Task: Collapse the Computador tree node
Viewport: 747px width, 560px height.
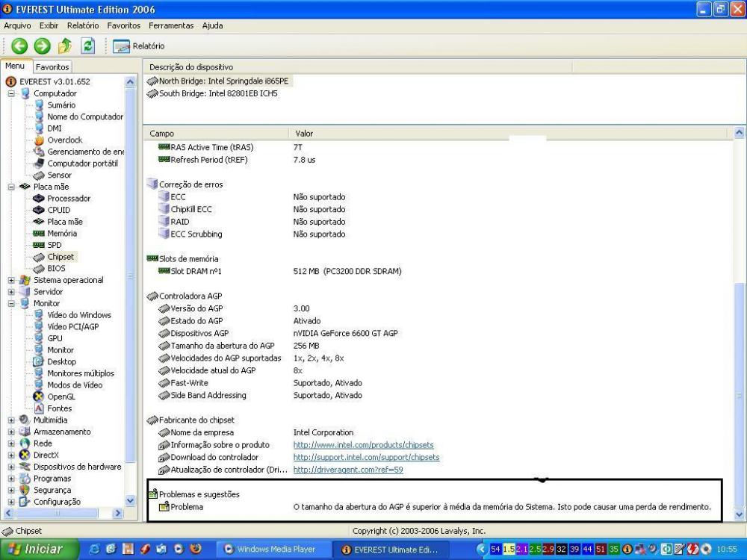Action: [12, 94]
